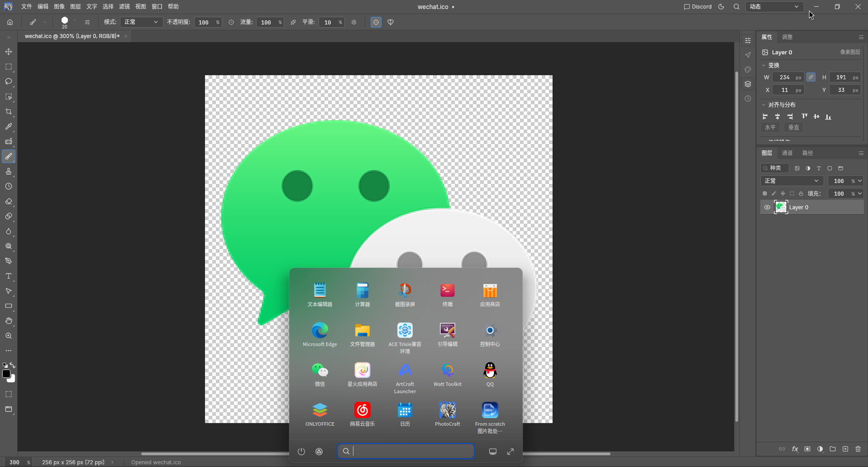Select the Eraser tool
Screen dimensions: 868x467
[x=9, y=201]
